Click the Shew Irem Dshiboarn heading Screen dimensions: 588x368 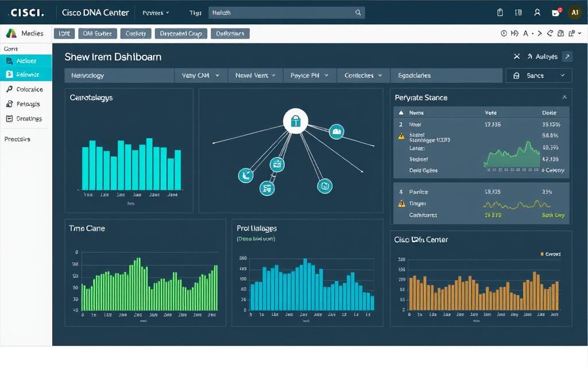[x=113, y=57]
